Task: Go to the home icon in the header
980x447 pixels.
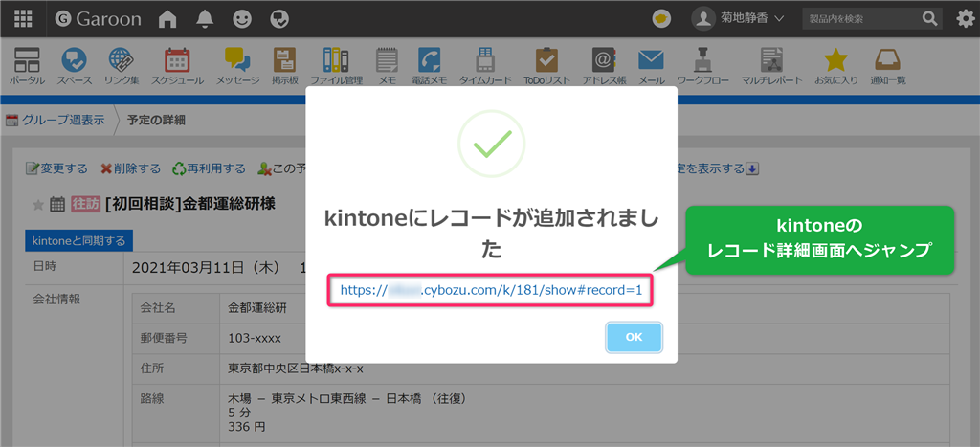Action: [167, 19]
